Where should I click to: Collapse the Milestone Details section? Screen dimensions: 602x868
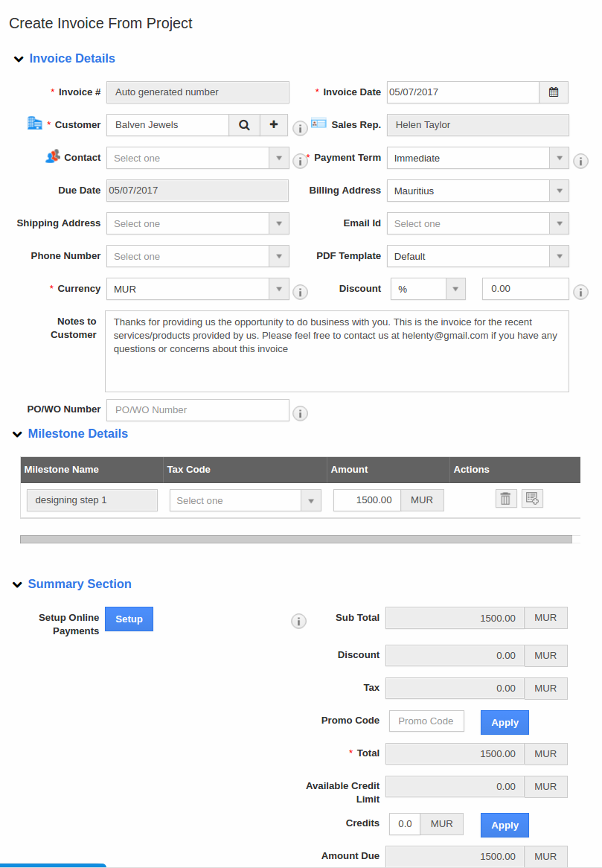18,435
